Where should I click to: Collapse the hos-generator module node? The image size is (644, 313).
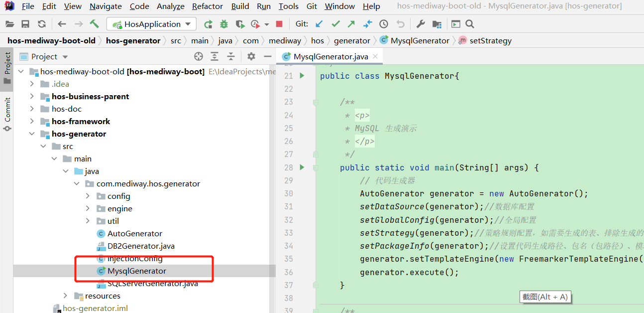(32, 134)
